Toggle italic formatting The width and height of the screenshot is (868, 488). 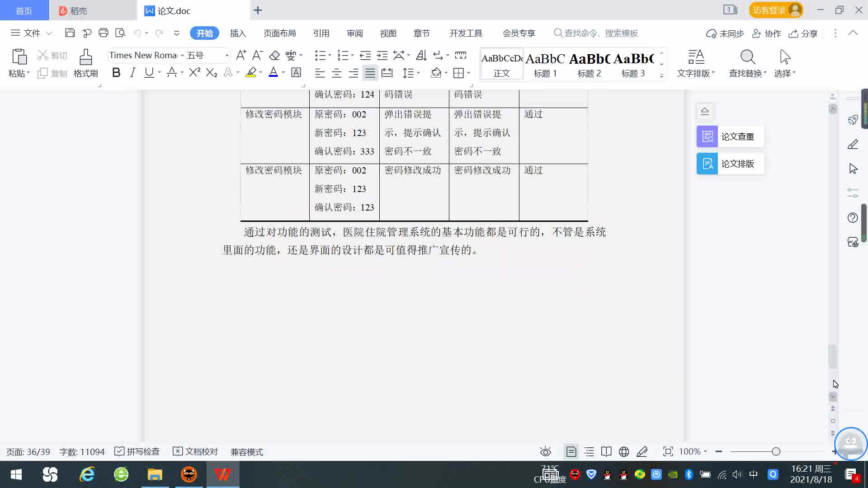pos(132,72)
